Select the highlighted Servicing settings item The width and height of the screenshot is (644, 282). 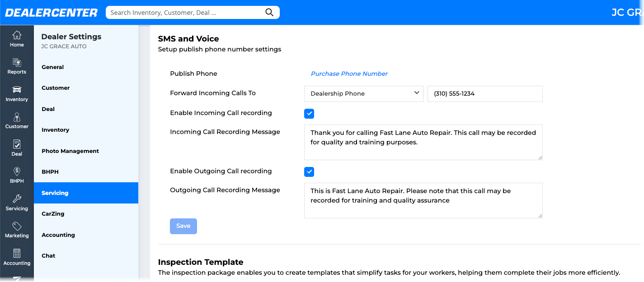86,193
